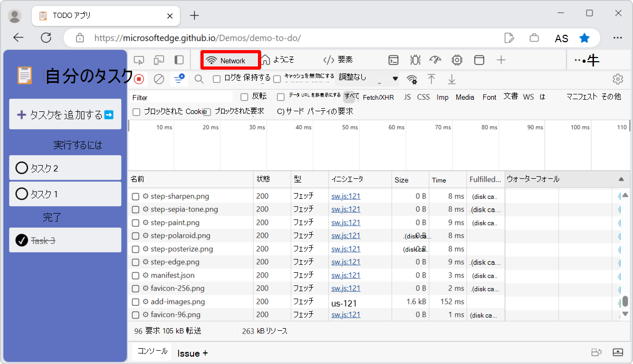Click inside the Filter input field
The height and width of the screenshot is (364, 633).
point(174,97)
